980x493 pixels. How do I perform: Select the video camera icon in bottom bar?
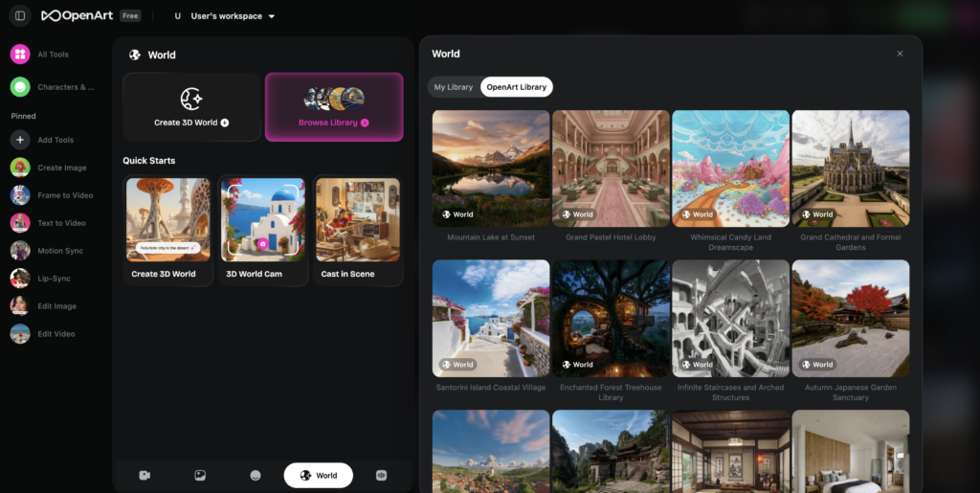pyautogui.click(x=145, y=475)
